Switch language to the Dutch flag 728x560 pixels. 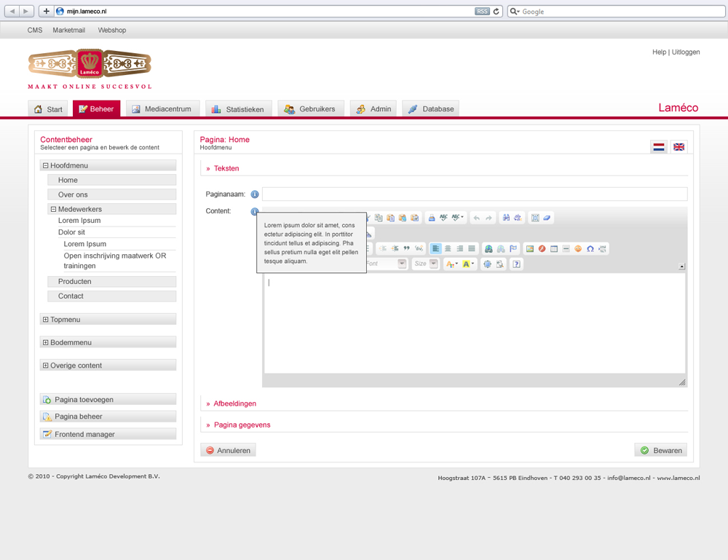(659, 147)
